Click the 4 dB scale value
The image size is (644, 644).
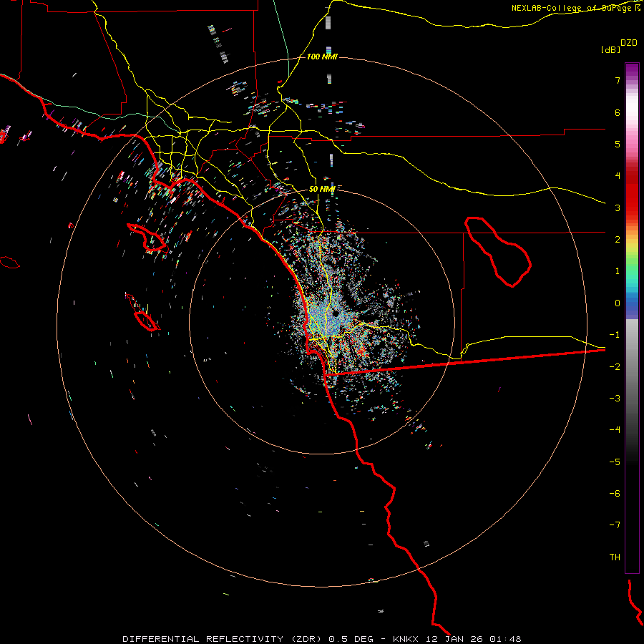tap(618, 176)
